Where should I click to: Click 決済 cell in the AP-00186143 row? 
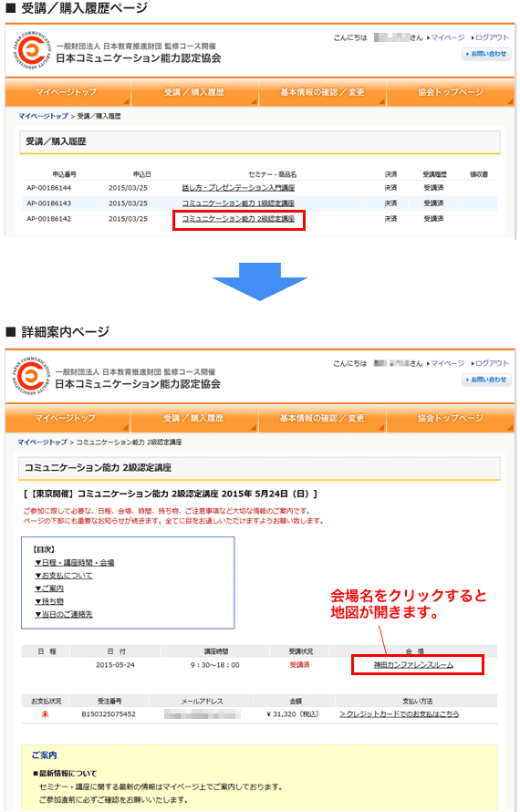(391, 203)
